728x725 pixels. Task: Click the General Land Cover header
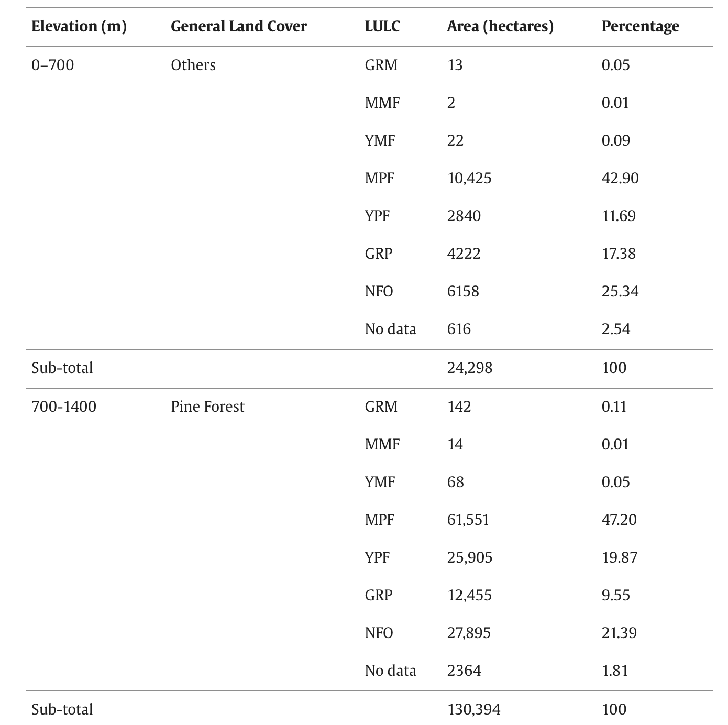[239, 26]
